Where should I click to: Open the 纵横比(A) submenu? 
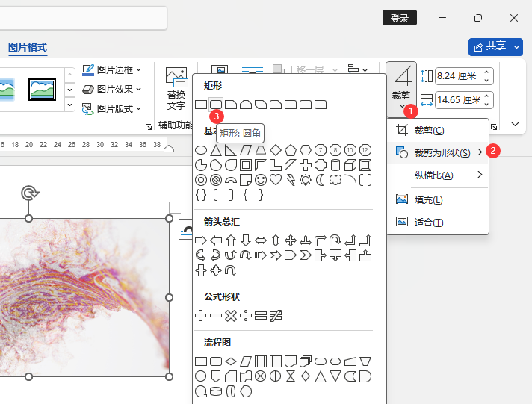[x=438, y=175]
